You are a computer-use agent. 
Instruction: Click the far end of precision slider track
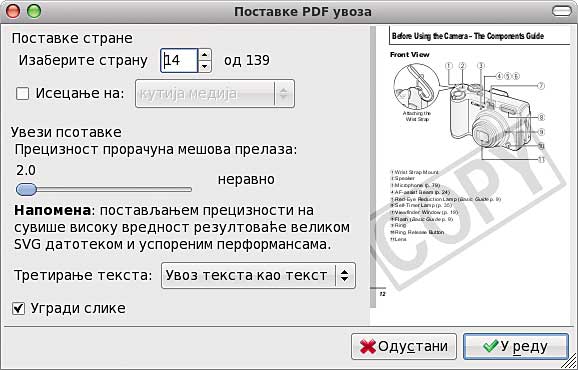point(189,189)
